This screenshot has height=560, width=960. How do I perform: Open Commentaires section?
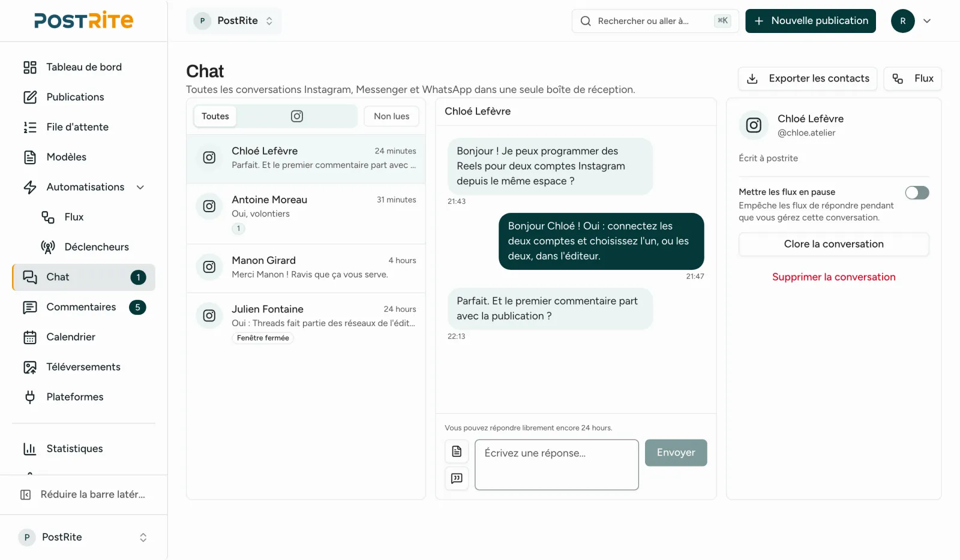pyautogui.click(x=83, y=307)
